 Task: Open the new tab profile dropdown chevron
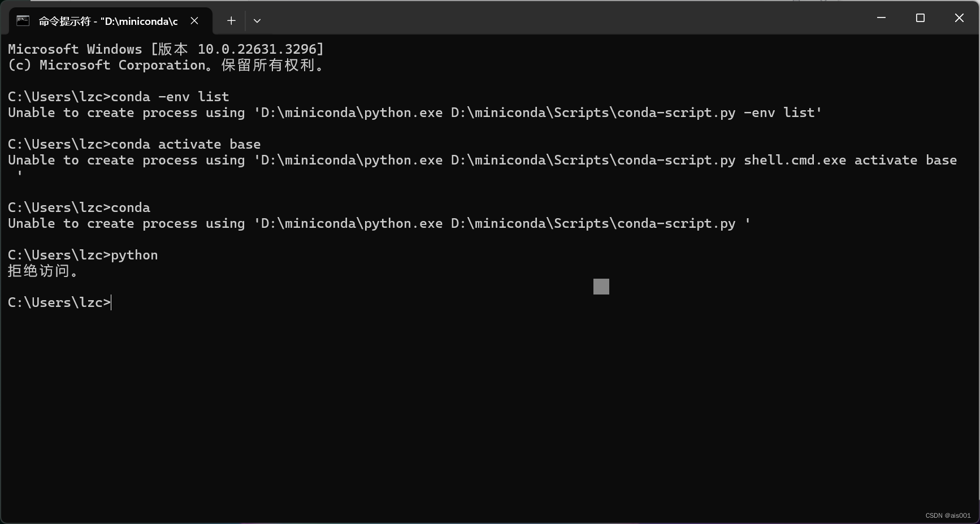pos(257,21)
